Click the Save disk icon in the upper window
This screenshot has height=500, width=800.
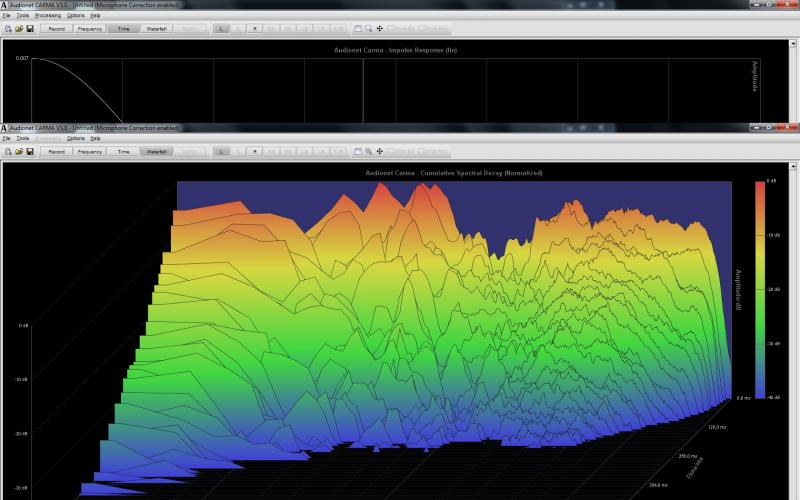coord(30,28)
